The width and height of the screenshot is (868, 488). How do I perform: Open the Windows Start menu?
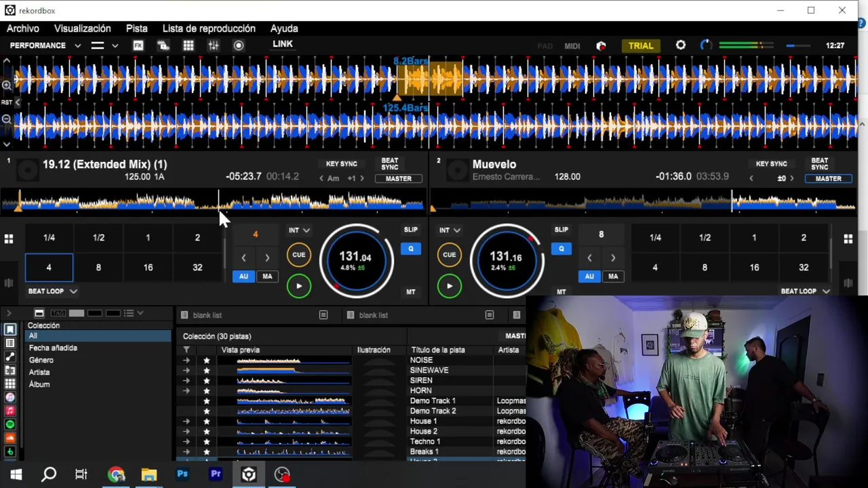tap(16, 474)
